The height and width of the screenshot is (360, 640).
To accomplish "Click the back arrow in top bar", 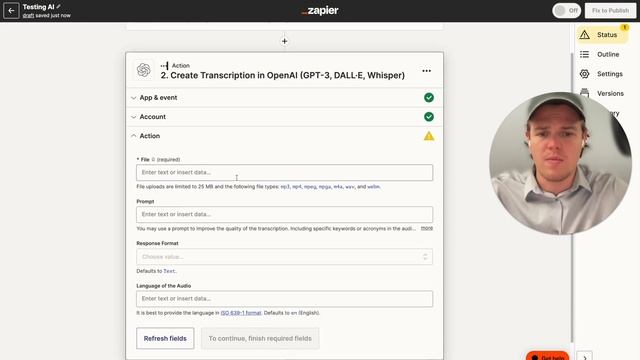I will pos(11,11).
